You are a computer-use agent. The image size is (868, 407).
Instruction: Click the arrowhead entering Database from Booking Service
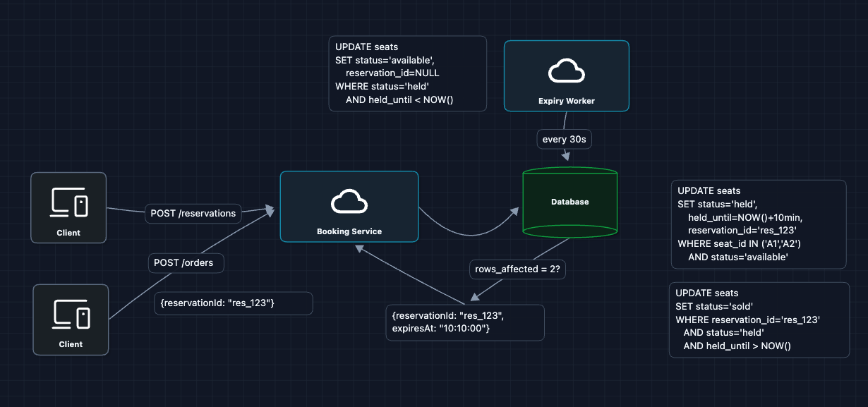tap(517, 209)
